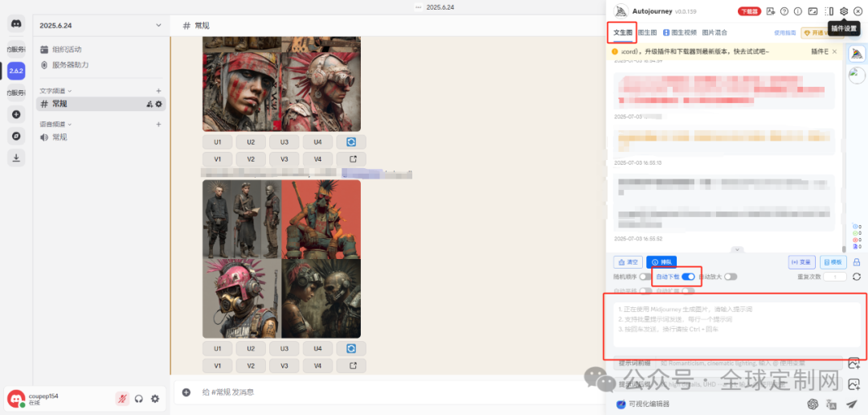Click the Discord home logo icon
The width and height of the screenshot is (868, 415).
tap(16, 23)
